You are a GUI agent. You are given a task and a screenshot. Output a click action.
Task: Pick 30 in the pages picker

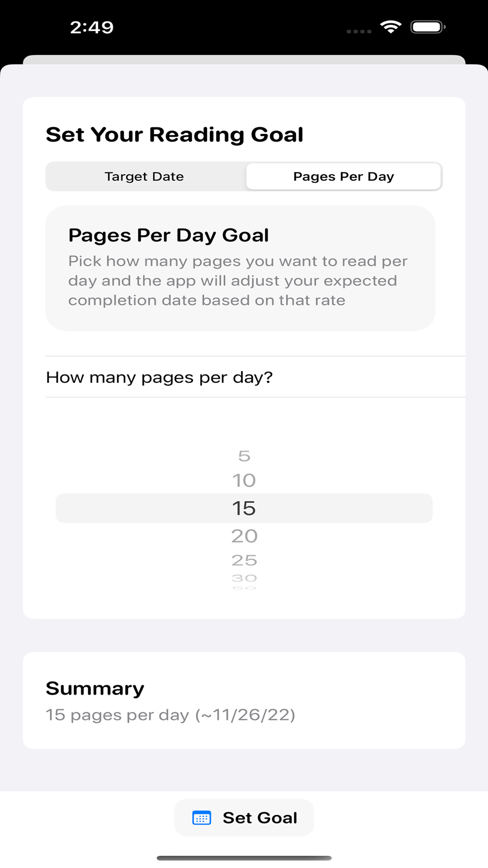(x=244, y=578)
